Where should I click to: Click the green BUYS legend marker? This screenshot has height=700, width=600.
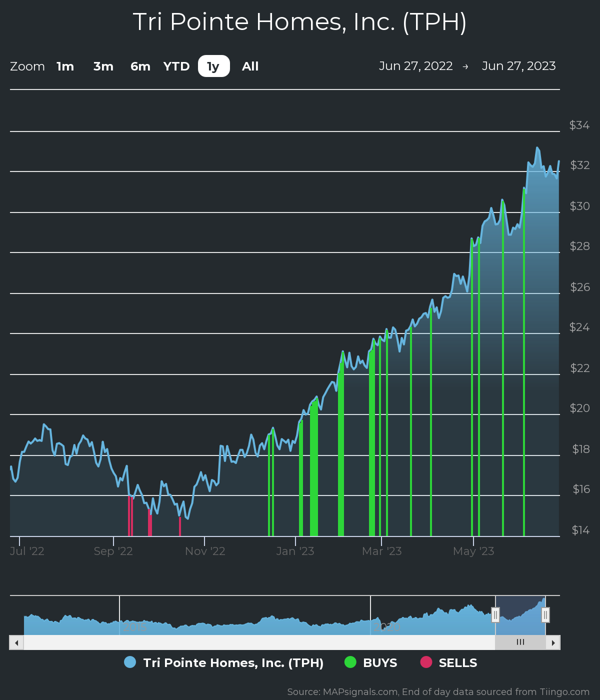(x=350, y=662)
